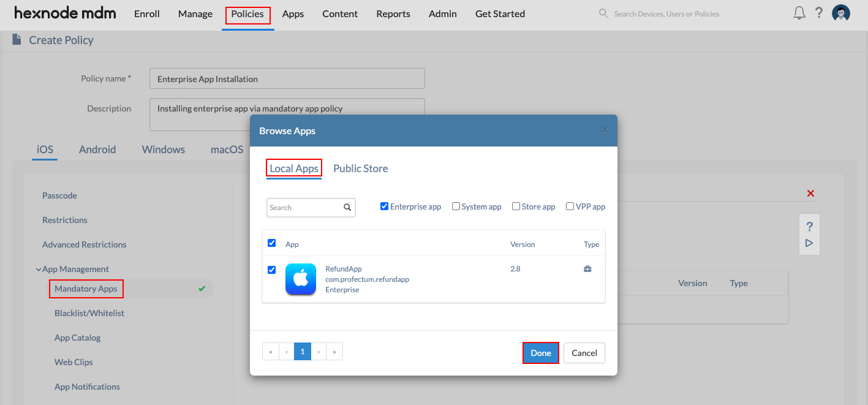
Task: Open the Policies menu
Action: point(247,13)
